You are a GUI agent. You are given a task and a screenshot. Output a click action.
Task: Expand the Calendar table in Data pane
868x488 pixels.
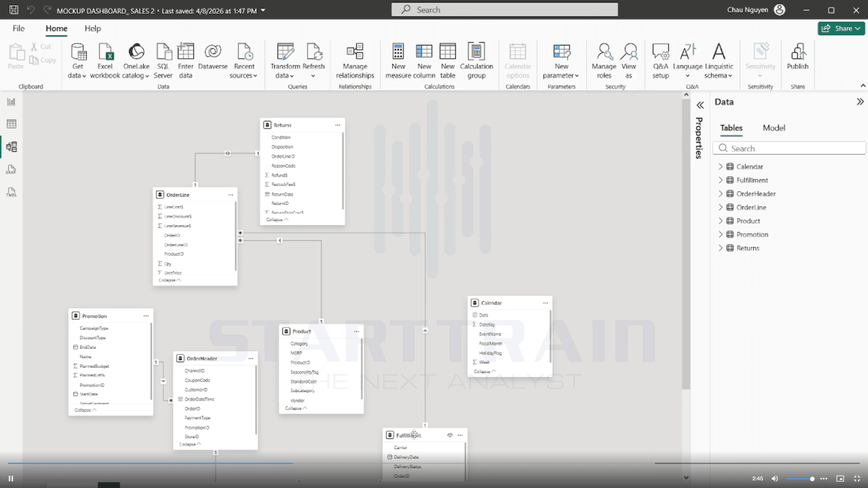point(721,166)
